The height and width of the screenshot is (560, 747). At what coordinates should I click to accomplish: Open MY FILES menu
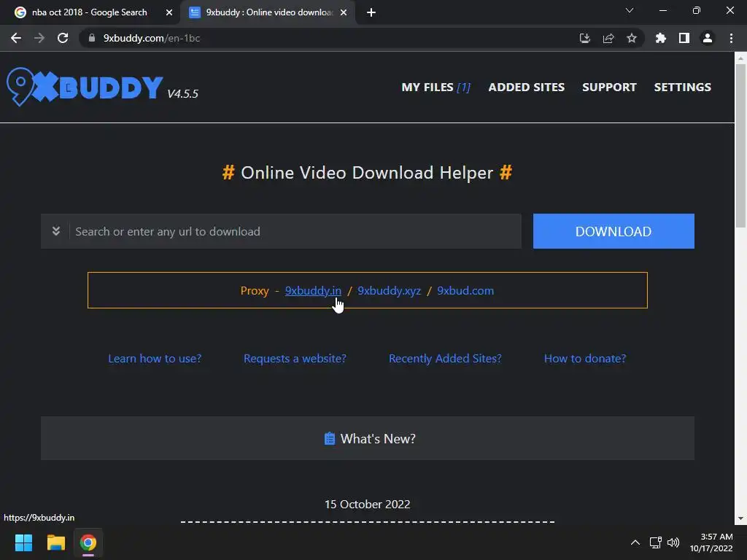(x=436, y=87)
